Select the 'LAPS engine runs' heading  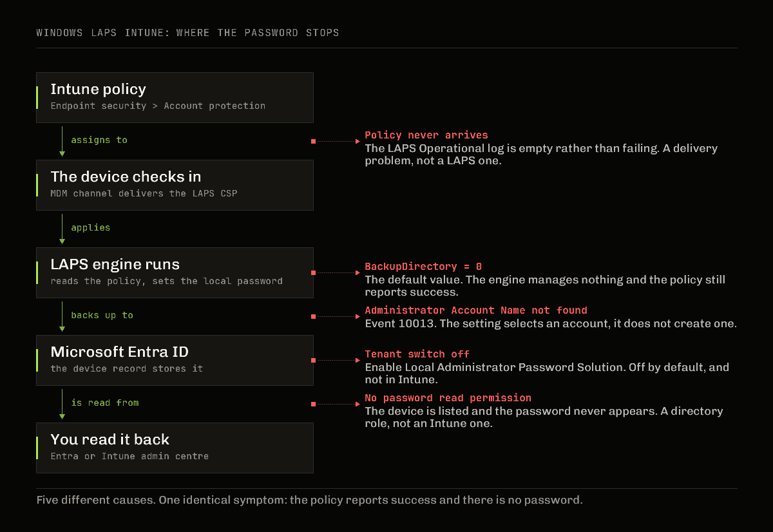pos(115,265)
